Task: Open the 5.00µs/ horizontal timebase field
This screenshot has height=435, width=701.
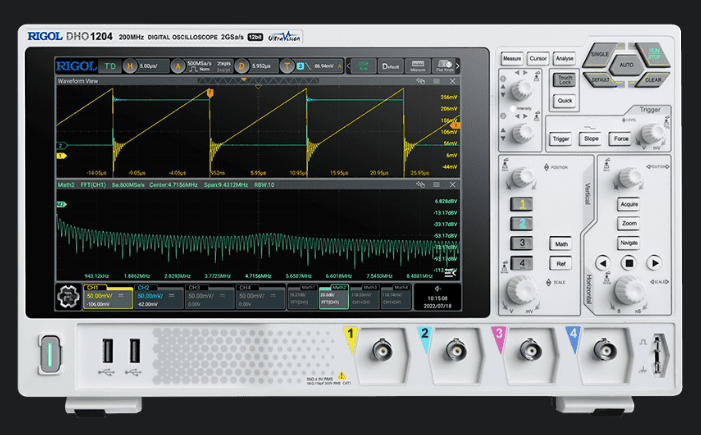Action: point(153,66)
